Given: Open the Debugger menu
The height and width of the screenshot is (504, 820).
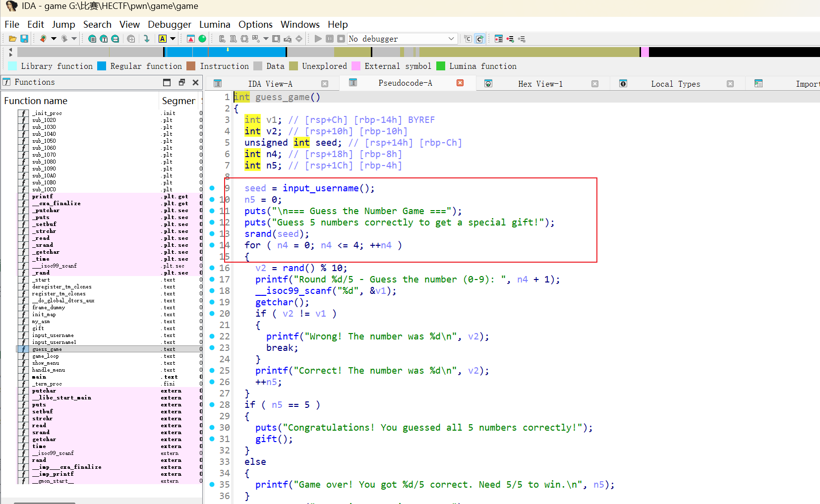Looking at the screenshot, I should 170,24.
